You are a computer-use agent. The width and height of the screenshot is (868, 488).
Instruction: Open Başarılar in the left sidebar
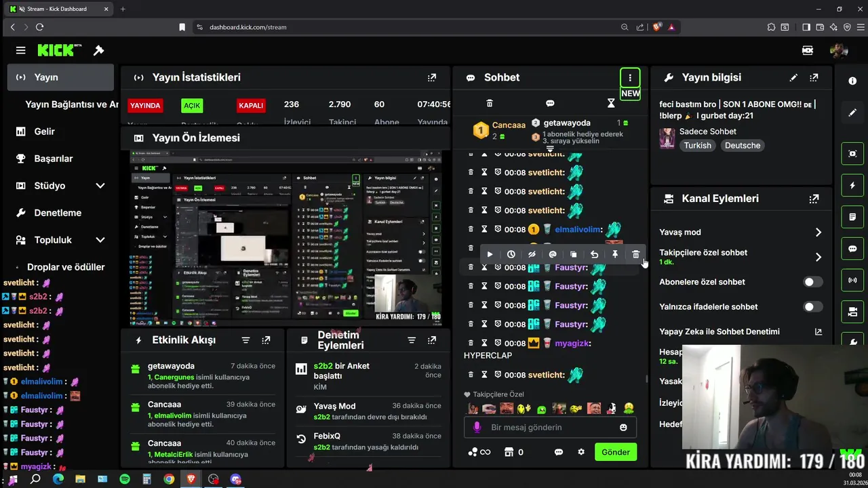(61, 159)
